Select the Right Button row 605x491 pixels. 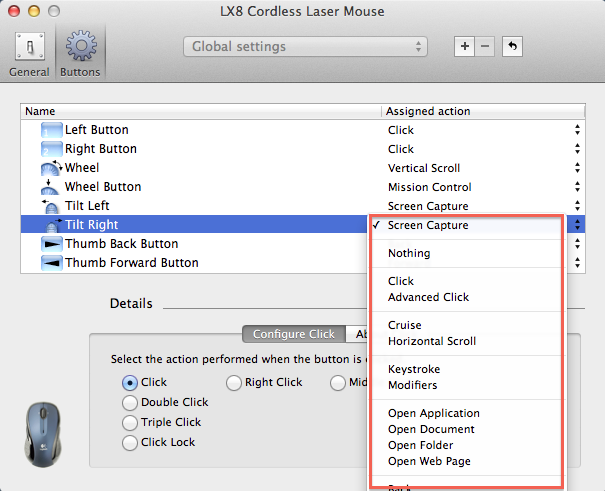coord(303,149)
